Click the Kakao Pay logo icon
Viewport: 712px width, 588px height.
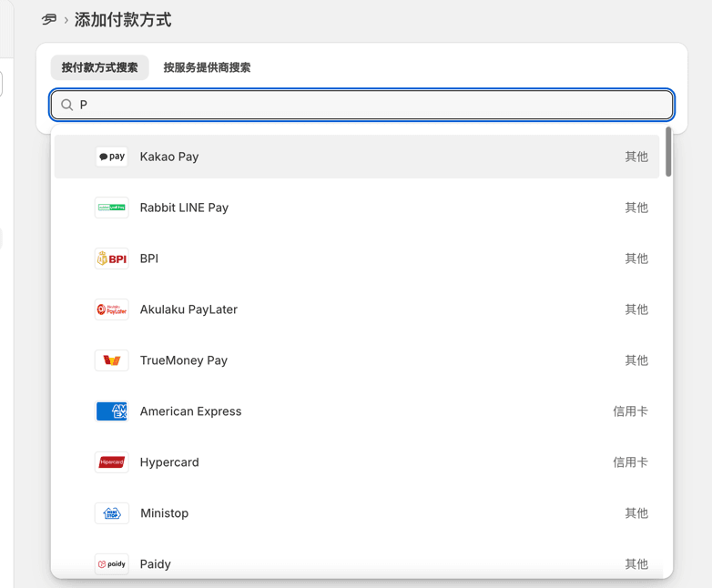(112, 157)
